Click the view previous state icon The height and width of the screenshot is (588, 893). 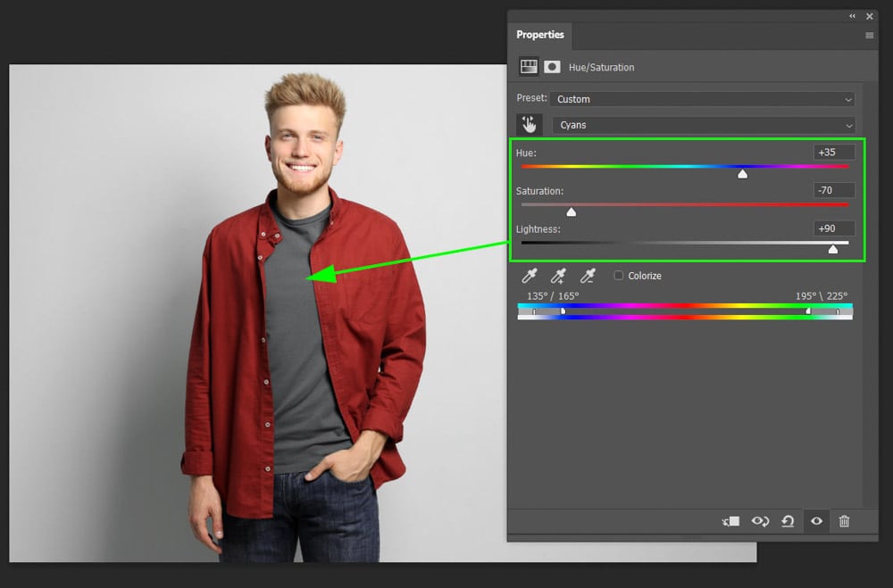pyautogui.click(x=760, y=521)
